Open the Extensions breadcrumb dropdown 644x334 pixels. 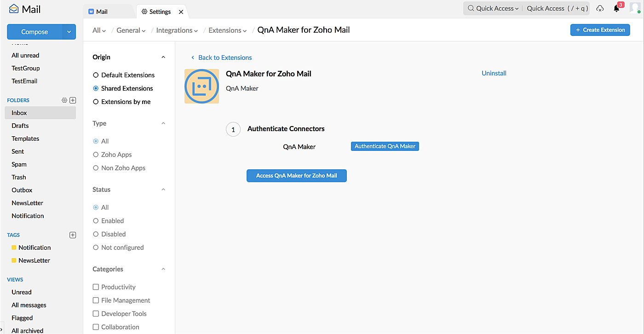click(x=228, y=30)
